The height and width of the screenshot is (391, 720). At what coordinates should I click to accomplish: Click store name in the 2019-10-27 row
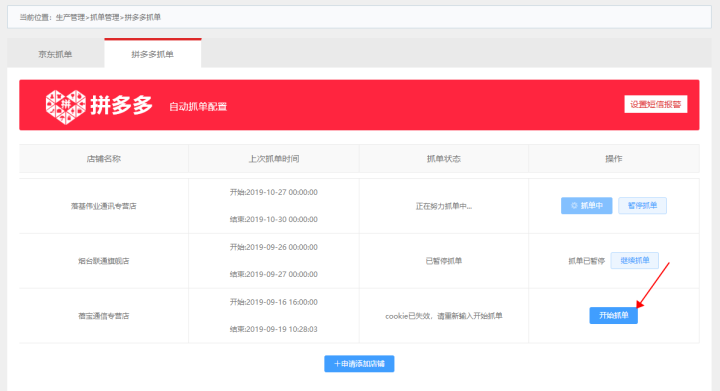[x=104, y=206]
